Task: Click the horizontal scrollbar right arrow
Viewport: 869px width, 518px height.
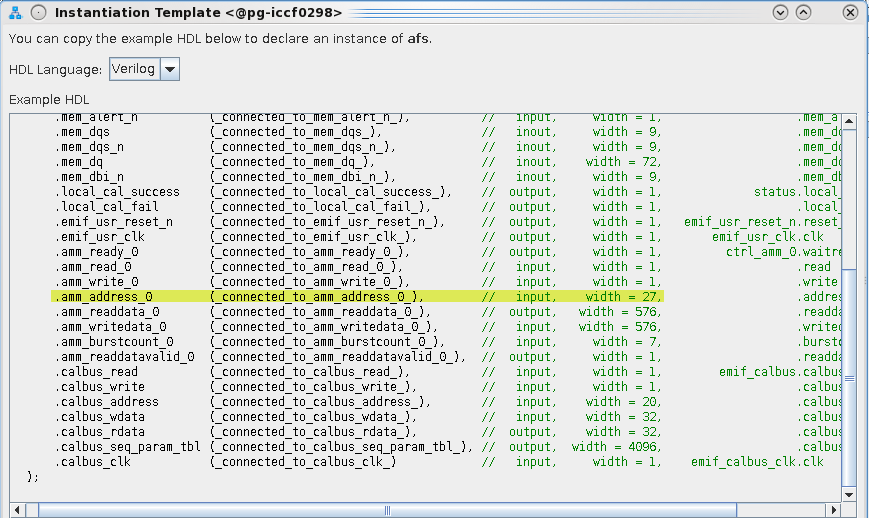Action: click(832, 510)
